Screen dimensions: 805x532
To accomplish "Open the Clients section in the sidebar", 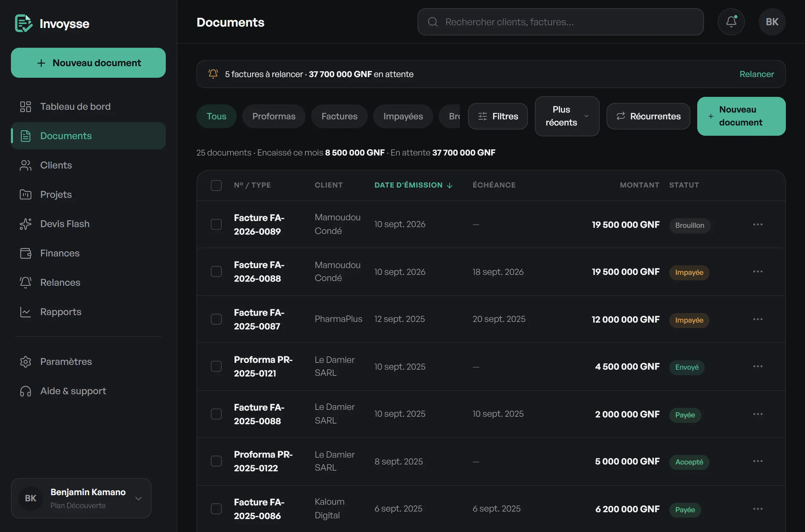I will click(88, 165).
